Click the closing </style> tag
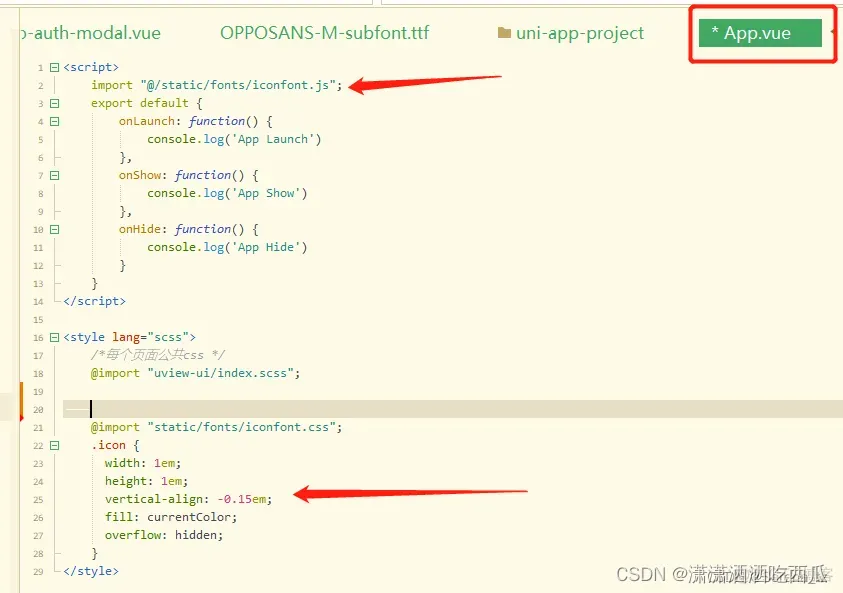Screen dimensions: 843x593 [x=91, y=571]
